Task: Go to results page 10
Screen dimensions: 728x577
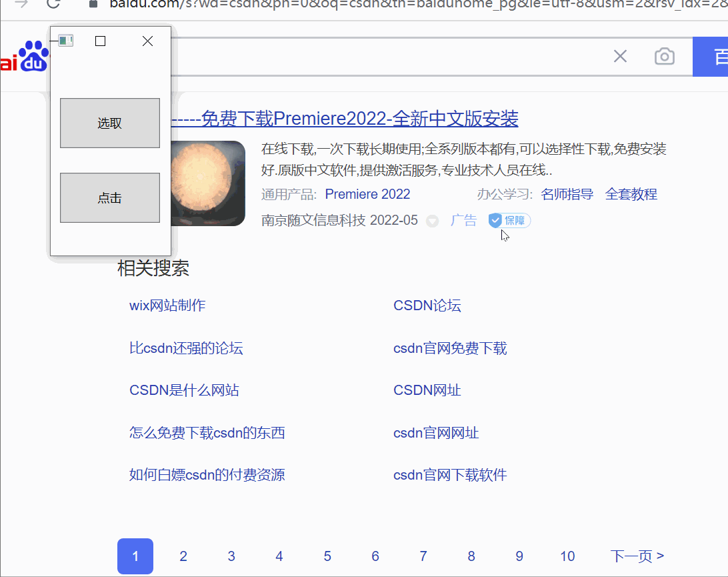Action: [x=567, y=556]
